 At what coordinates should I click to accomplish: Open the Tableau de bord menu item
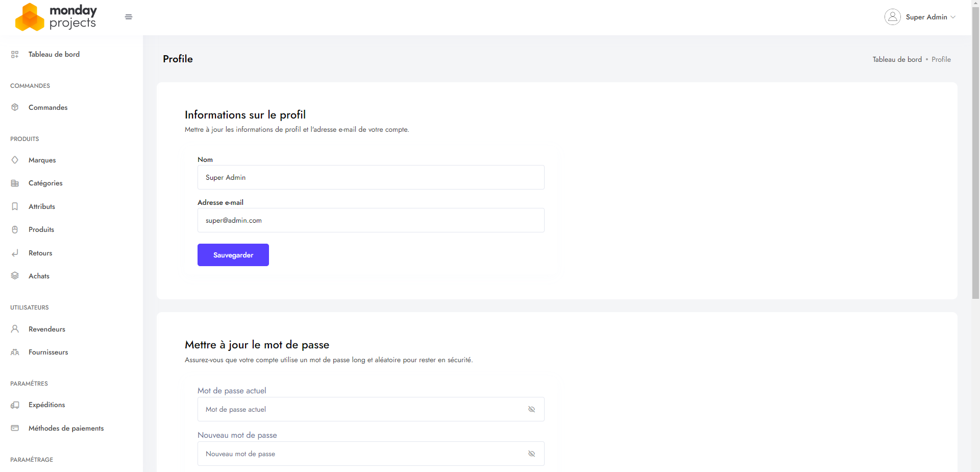coord(54,54)
